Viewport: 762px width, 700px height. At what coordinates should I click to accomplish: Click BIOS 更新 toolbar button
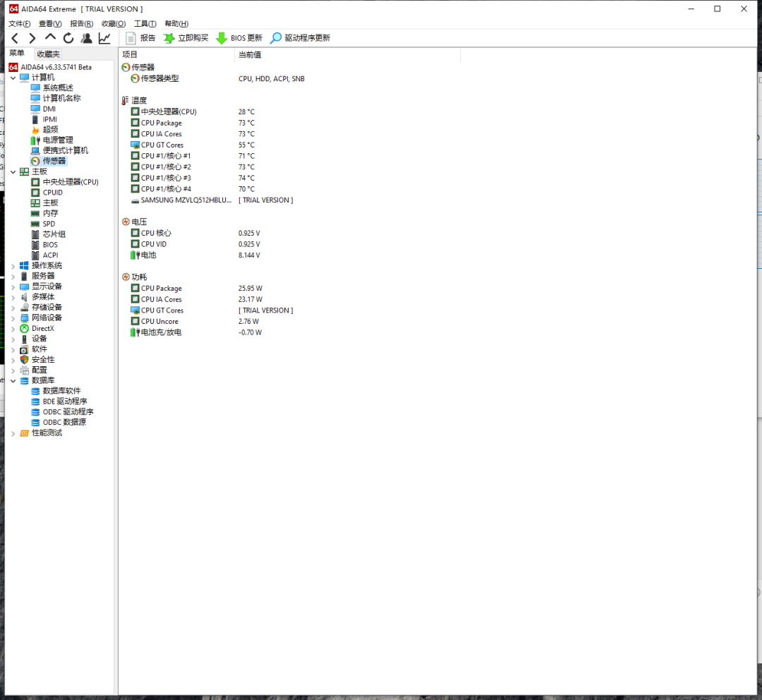(239, 38)
